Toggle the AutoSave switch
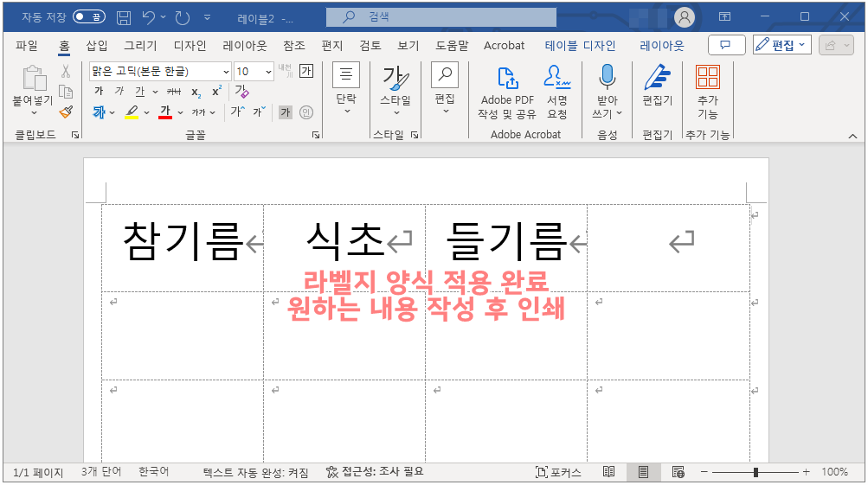The height and width of the screenshot is (485, 868). click(x=89, y=16)
